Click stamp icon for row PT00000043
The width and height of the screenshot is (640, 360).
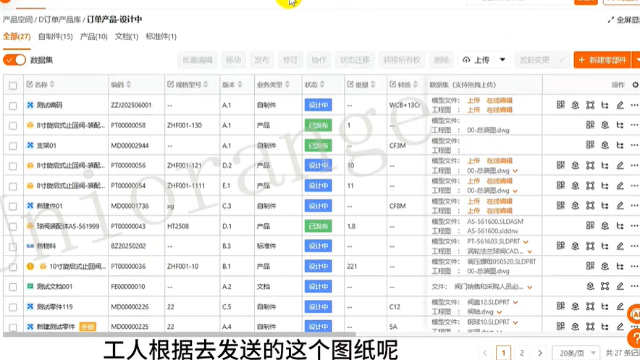(605, 225)
